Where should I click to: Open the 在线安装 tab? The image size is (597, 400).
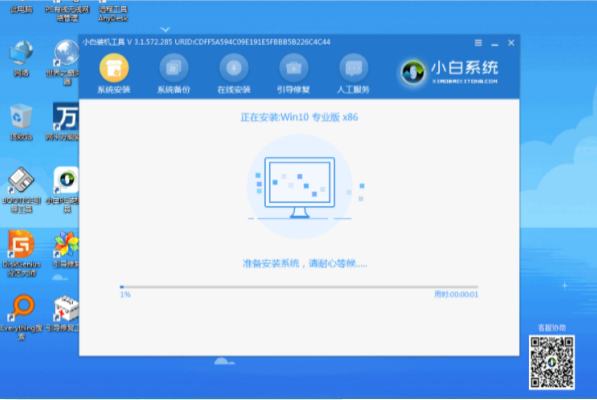point(234,74)
